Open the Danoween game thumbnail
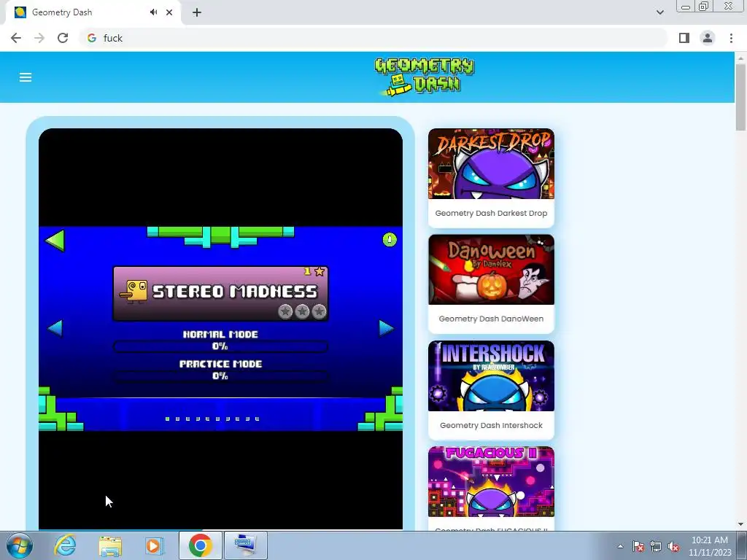The image size is (747, 560). click(491, 270)
